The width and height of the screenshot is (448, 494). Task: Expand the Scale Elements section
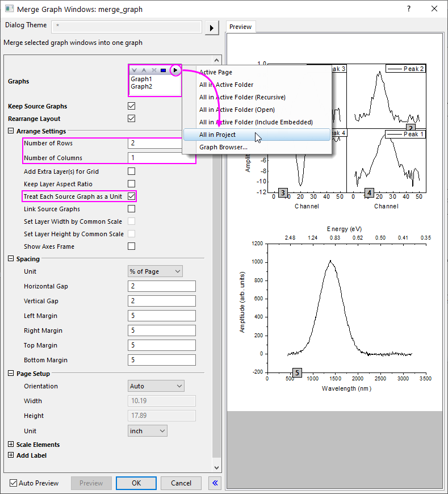click(x=11, y=445)
